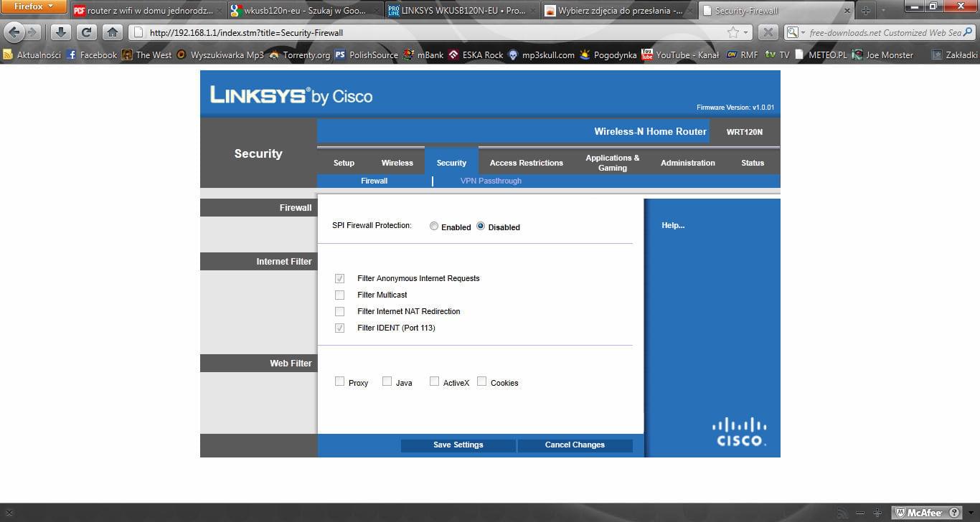Viewport: 980px width, 522px height.
Task: Switch to the VPN Passthrough sub-tab
Action: [x=491, y=181]
